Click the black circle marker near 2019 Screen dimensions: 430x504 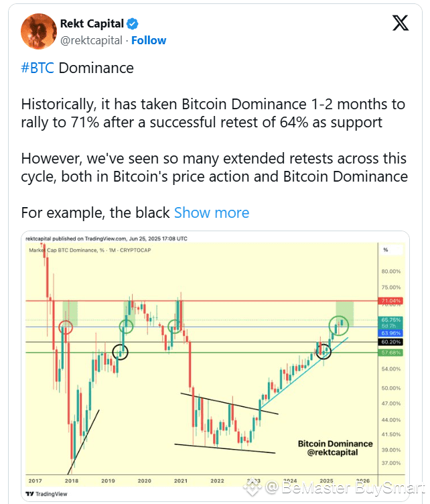(x=121, y=351)
